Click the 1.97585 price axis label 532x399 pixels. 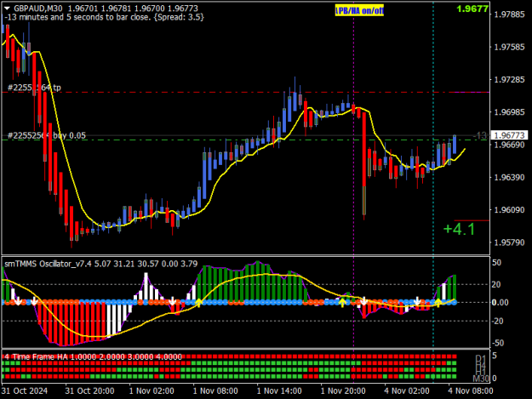pyautogui.click(x=509, y=47)
